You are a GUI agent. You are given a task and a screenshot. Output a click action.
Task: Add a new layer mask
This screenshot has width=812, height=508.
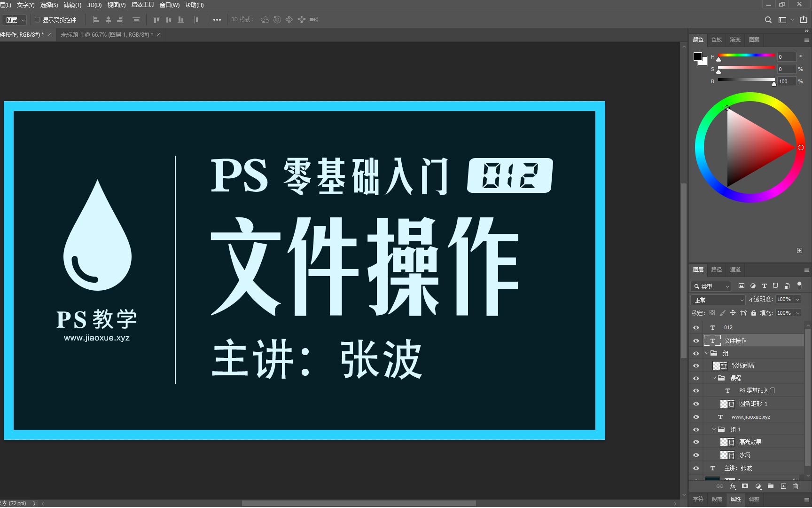tap(745, 487)
